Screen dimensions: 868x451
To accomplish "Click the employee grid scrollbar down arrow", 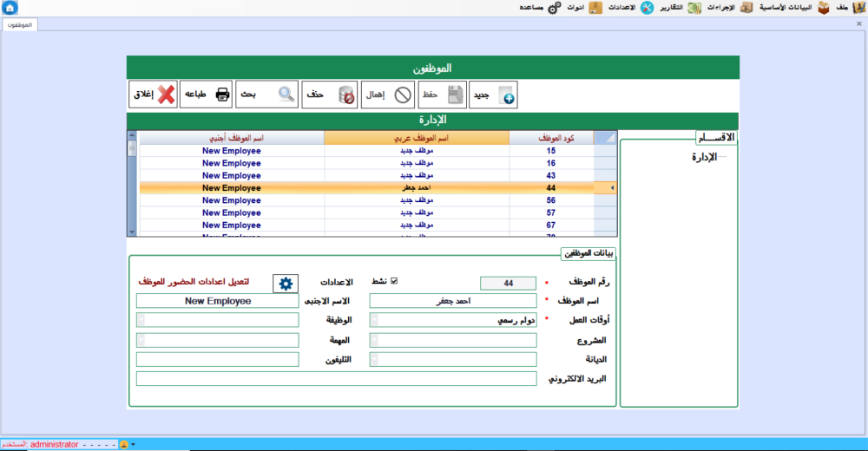I will coord(132,232).
